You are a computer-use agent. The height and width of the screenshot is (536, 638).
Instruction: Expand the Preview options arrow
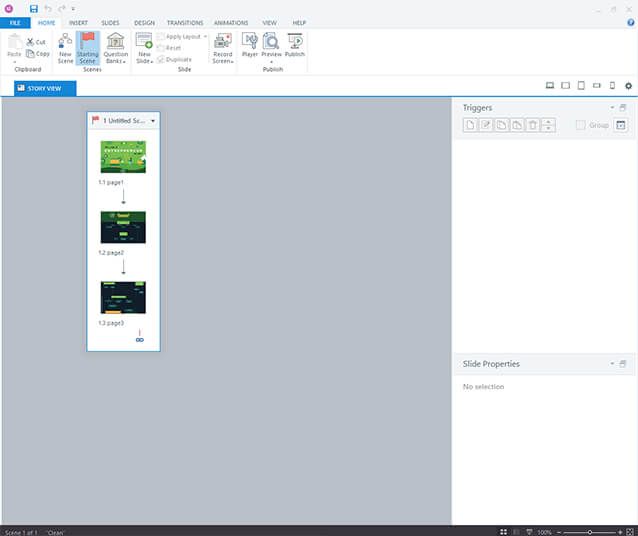pos(271,61)
